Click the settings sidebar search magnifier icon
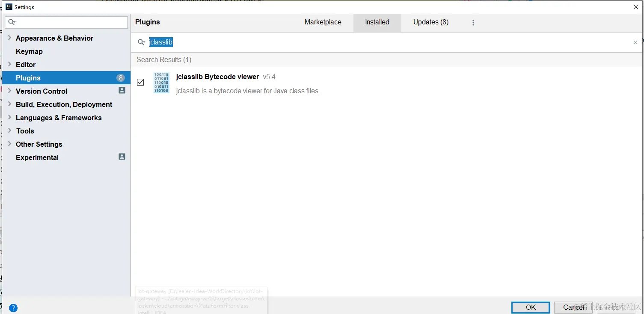The width and height of the screenshot is (644, 314). point(12,22)
